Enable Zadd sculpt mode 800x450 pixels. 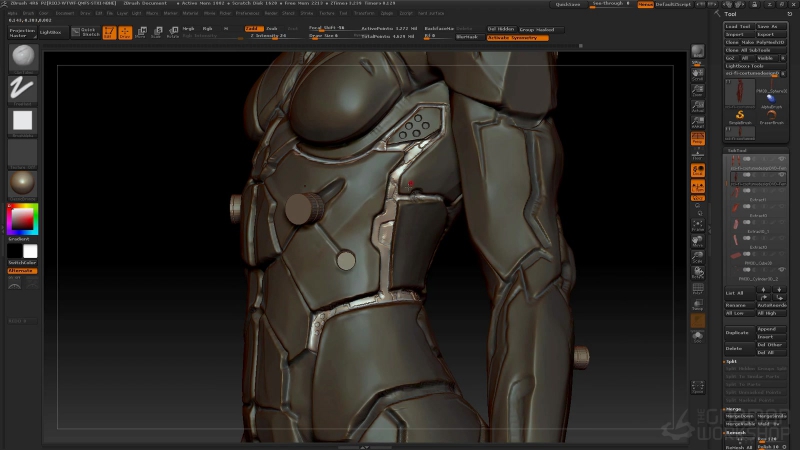254,29
